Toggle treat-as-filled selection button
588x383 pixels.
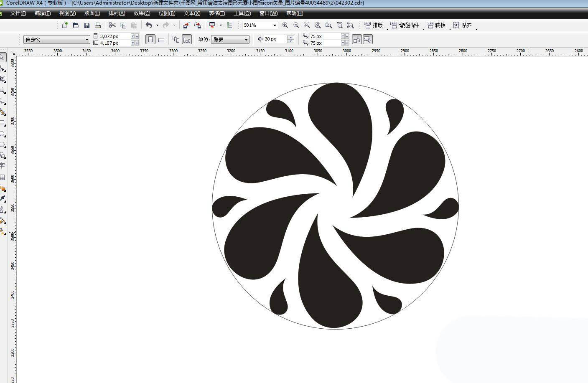pos(356,40)
